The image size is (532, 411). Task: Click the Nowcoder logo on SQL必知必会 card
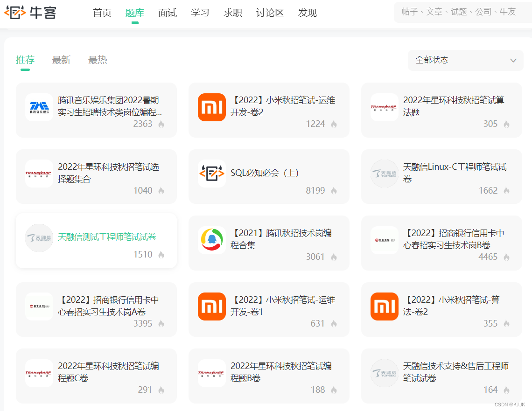[x=212, y=174]
